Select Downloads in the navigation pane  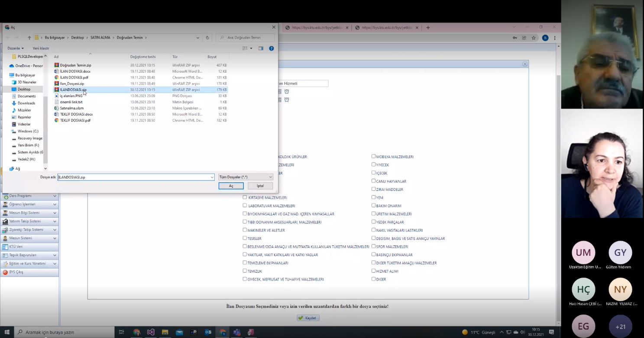[26, 103]
